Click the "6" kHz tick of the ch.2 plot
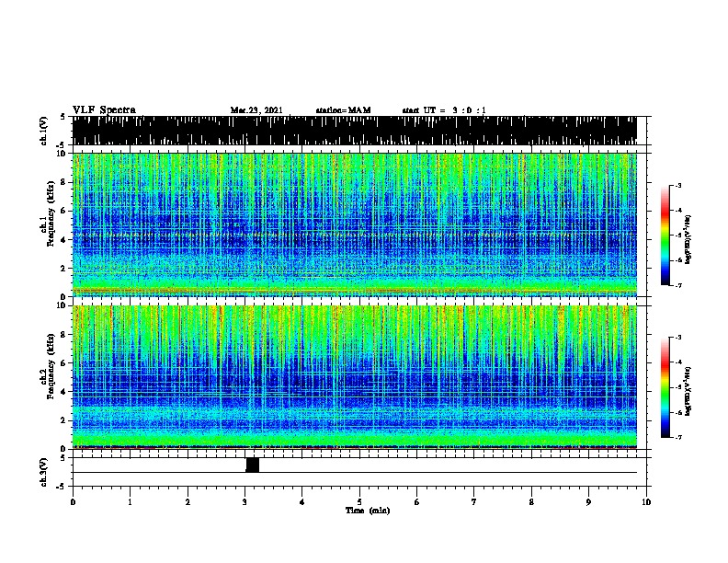Image resolution: width=728 pixels, height=563 pixels. (x=63, y=362)
